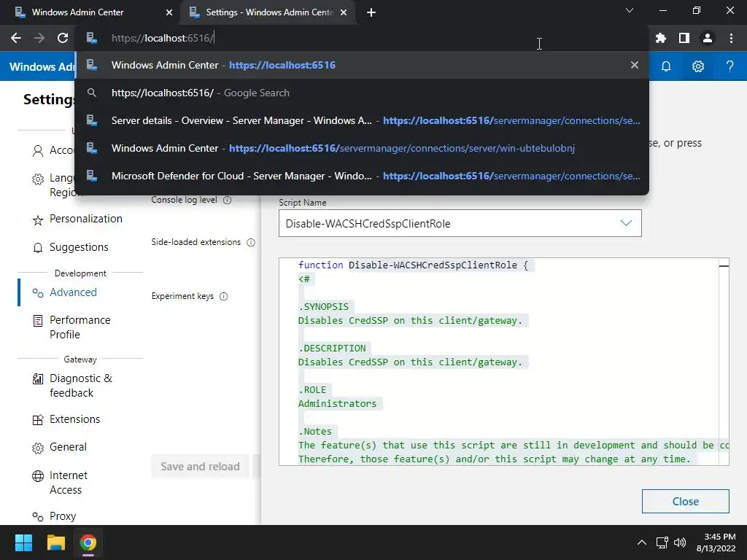
Task: Toggle the browser side panel icon
Action: click(684, 38)
